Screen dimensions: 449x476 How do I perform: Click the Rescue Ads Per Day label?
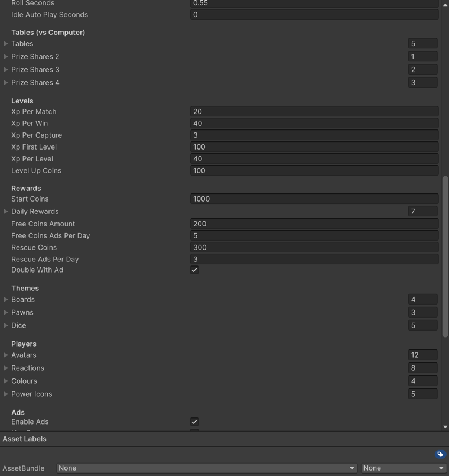[45, 259]
